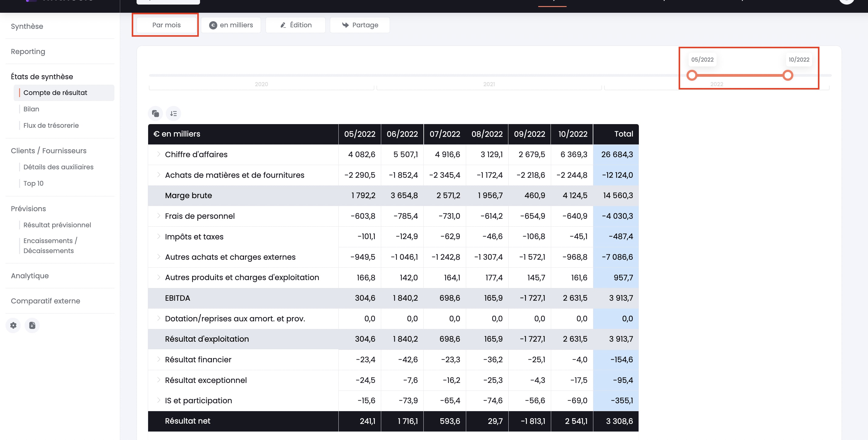Open Flux de trésorerie
Viewport: 868px width, 440px height.
(x=51, y=125)
